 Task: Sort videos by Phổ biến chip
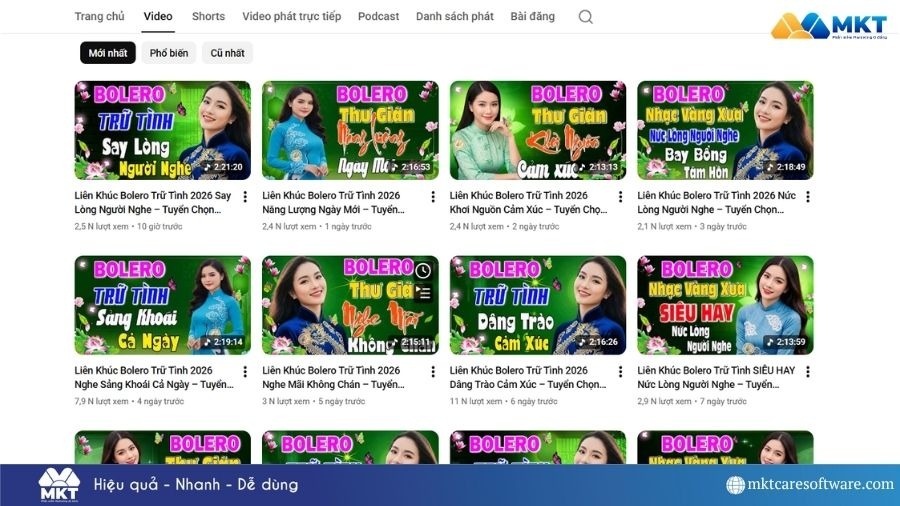tap(169, 53)
